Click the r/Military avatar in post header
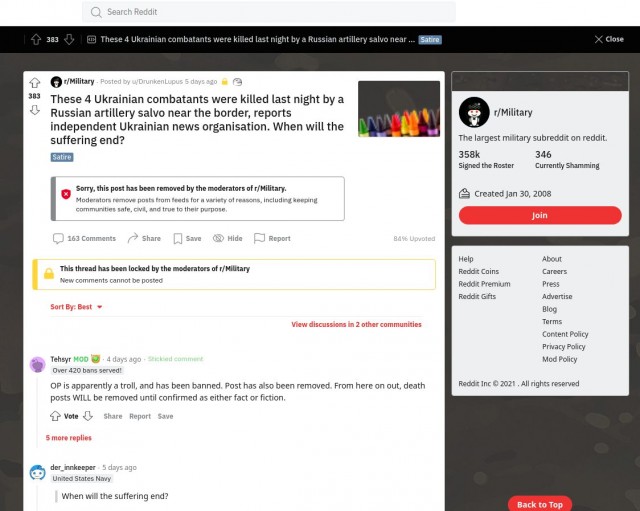The width and height of the screenshot is (640, 511). tap(56, 82)
